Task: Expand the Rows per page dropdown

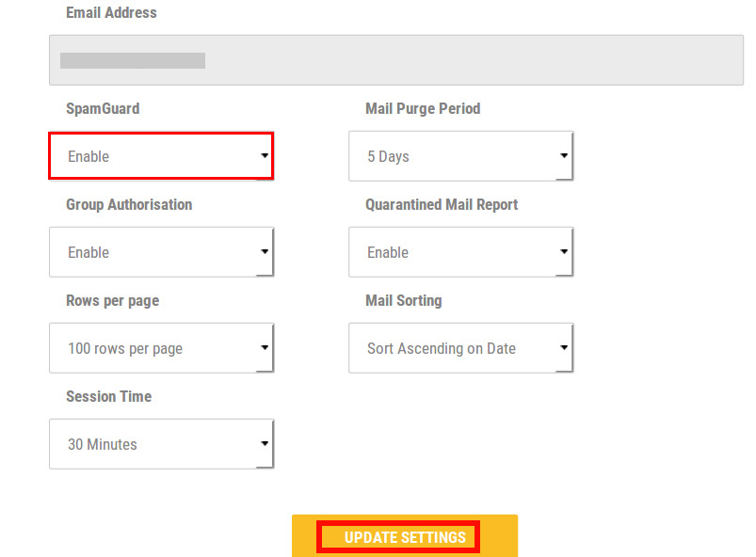Action: [162, 348]
